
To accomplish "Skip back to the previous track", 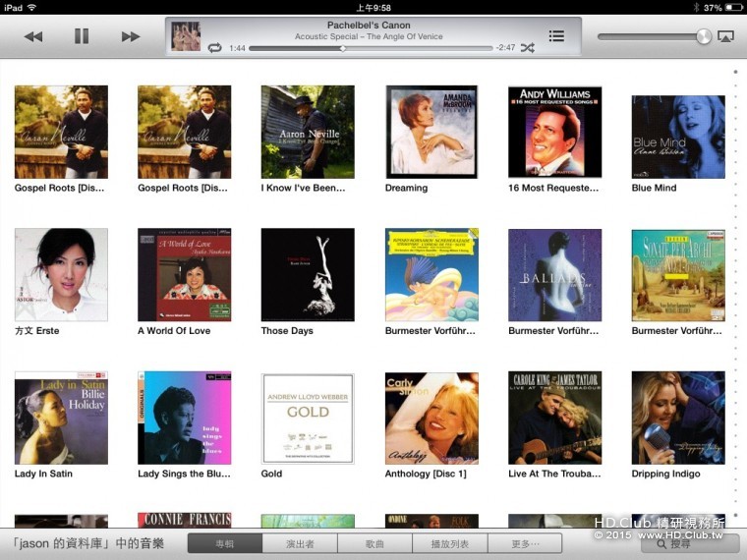I will 33,36.
